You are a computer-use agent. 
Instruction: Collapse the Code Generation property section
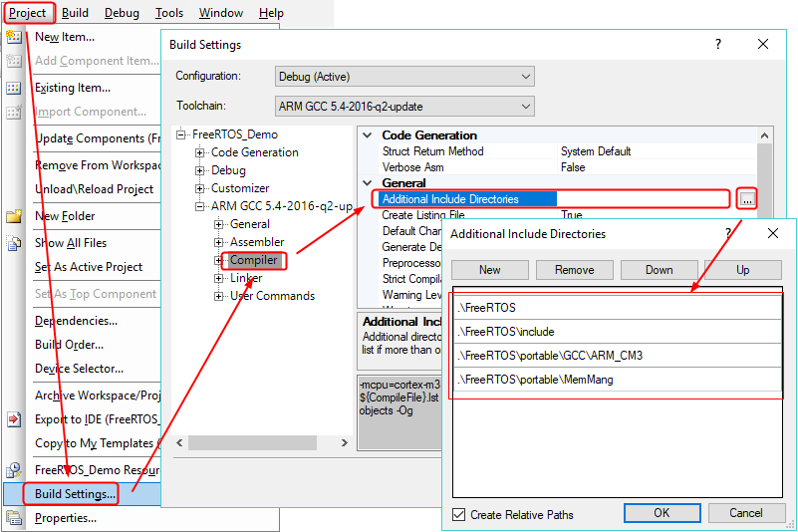click(x=368, y=135)
